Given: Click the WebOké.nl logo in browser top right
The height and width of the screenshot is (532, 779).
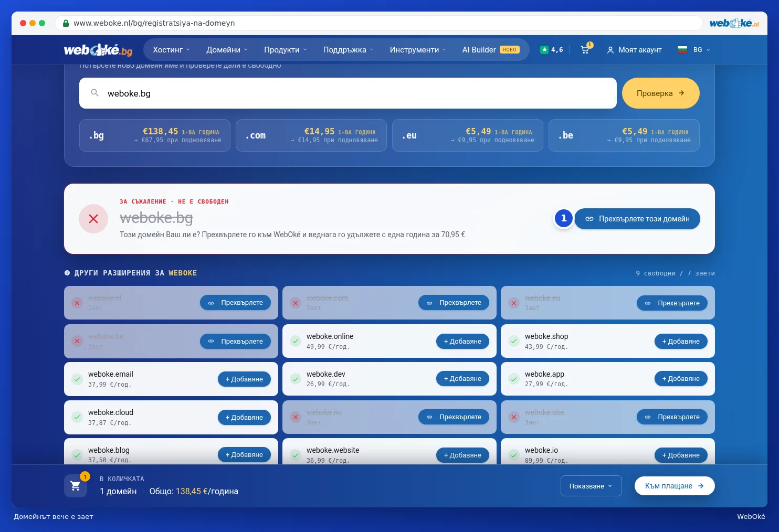Looking at the screenshot, I should (734, 23).
